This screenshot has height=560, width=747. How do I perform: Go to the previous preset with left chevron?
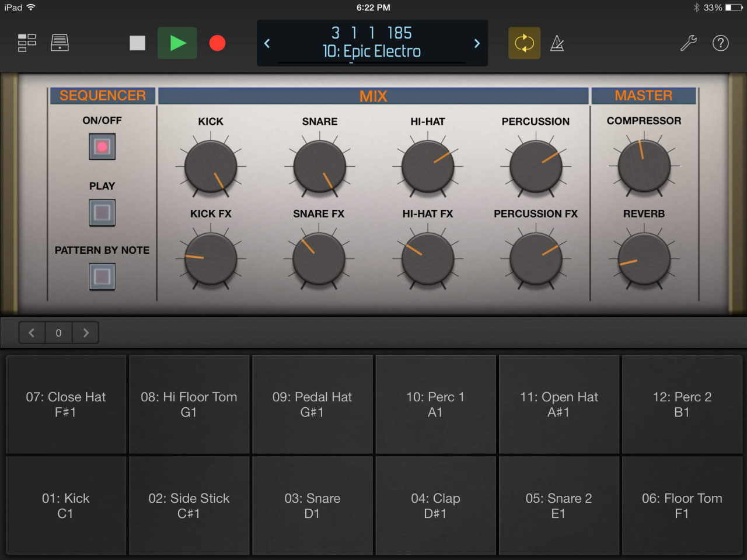(x=267, y=43)
